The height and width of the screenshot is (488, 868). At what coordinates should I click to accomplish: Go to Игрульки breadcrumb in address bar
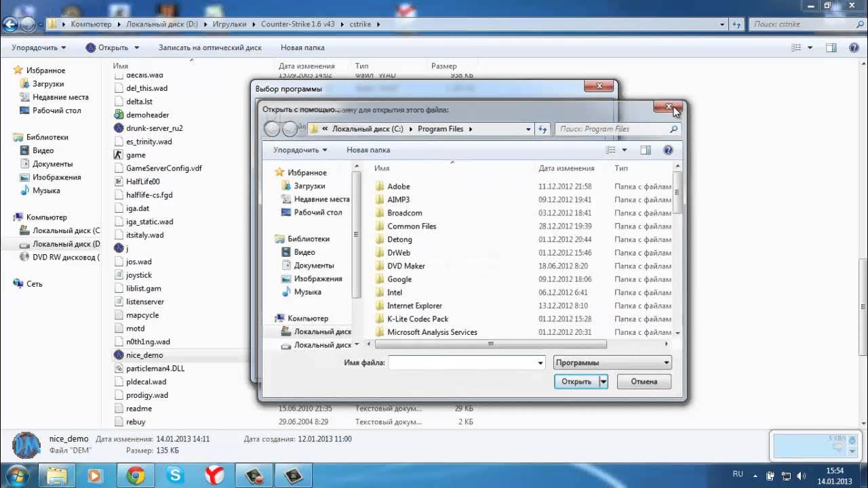click(229, 24)
